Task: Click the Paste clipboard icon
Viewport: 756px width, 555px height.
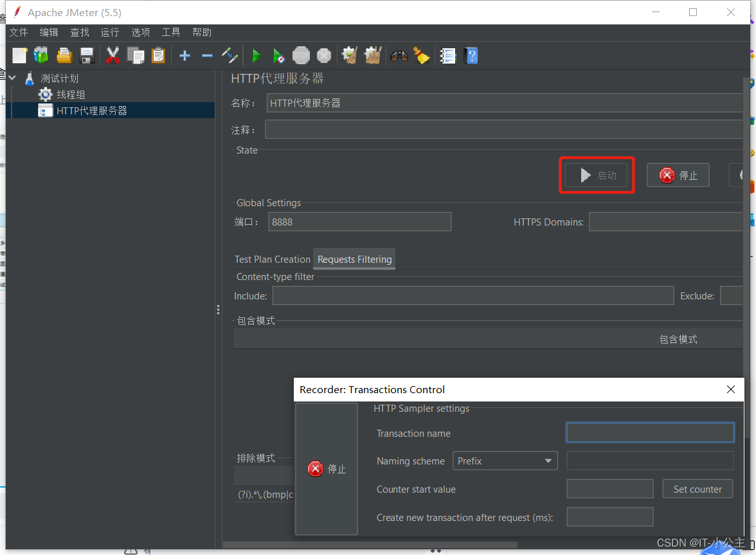Action: tap(158, 55)
